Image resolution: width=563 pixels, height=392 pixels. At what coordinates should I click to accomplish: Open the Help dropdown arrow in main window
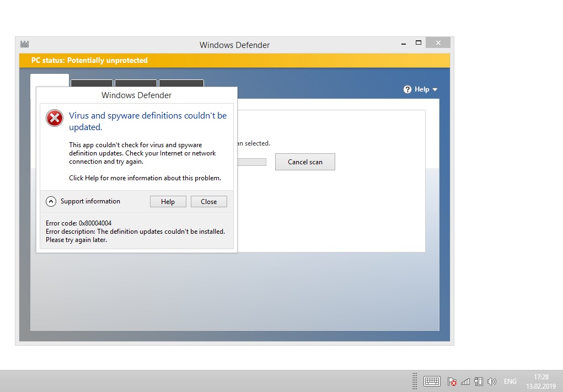(x=435, y=89)
